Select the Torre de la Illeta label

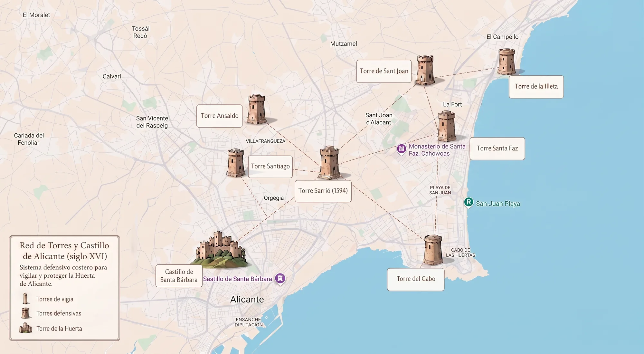point(536,87)
